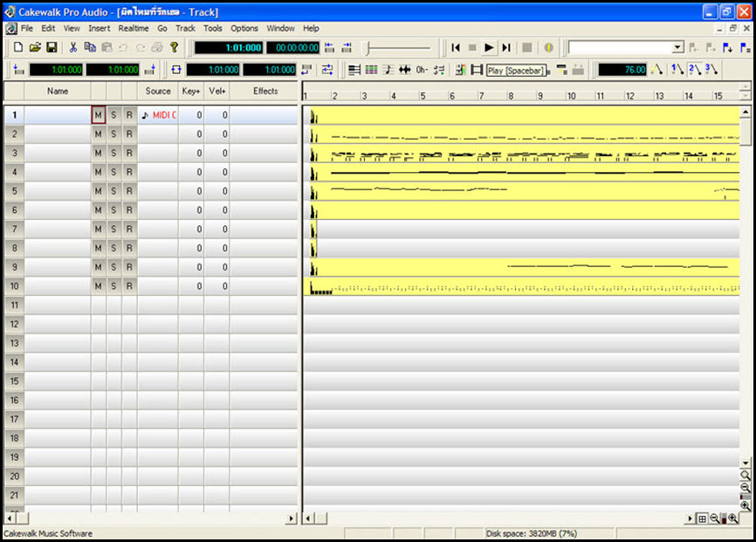Create a new project file
The height and width of the screenshot is (542, 756).
click(17, 47)
